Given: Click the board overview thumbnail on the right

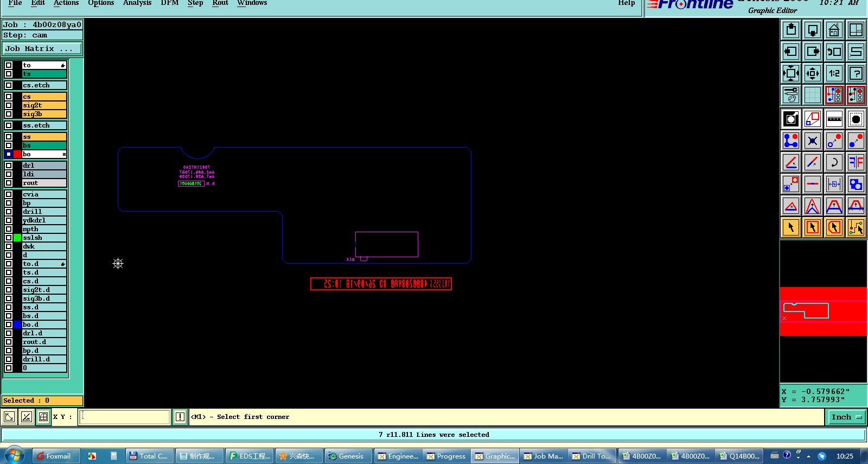Looking at the screenshot, I should pos(823,312).
